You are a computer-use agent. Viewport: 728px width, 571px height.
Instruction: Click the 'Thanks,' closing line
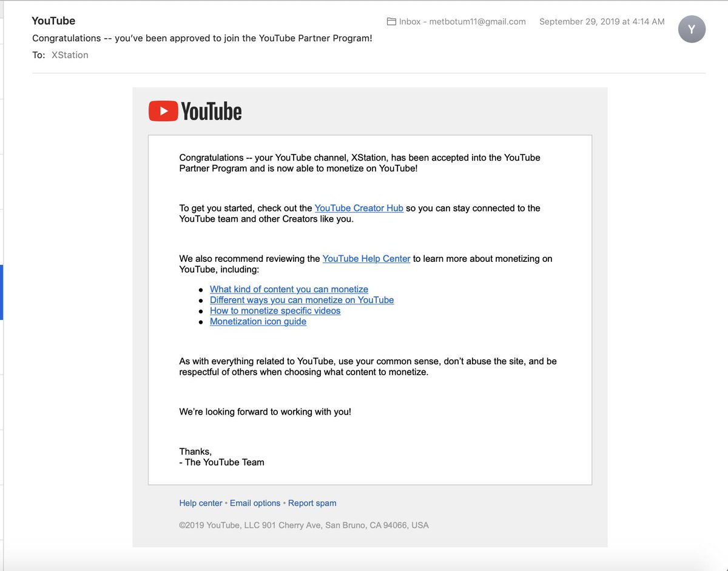pos(195,452)
